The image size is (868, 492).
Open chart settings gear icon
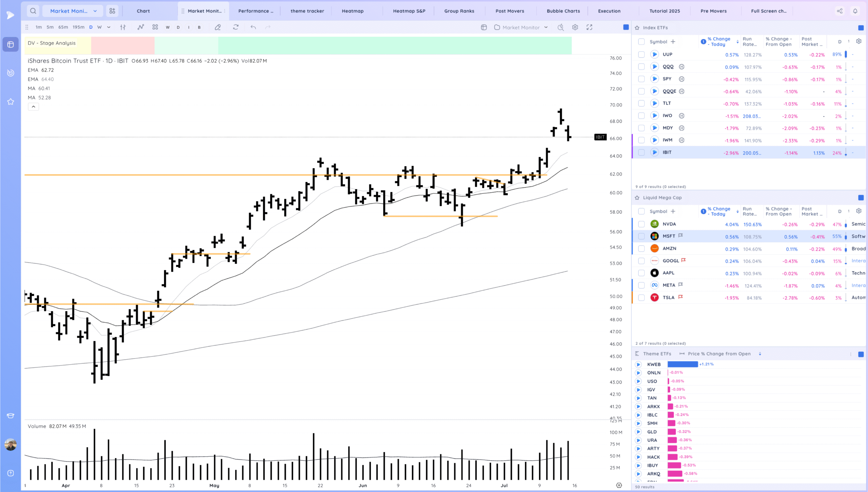575,27
